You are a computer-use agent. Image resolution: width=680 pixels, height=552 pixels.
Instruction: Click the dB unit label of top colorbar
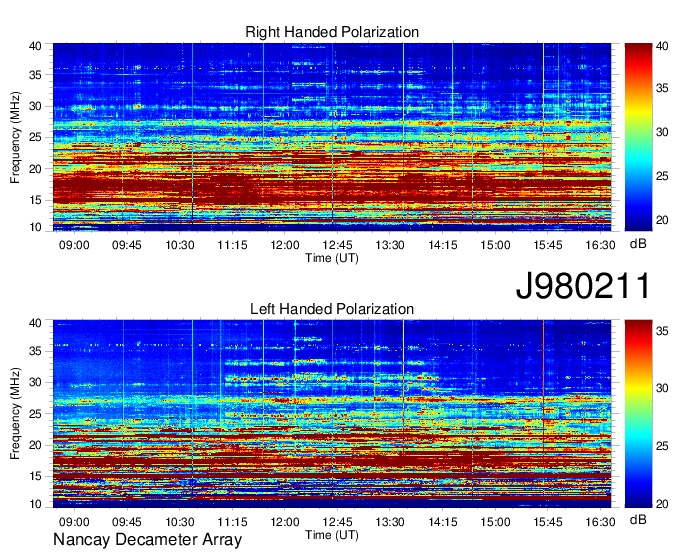(638, 244)
